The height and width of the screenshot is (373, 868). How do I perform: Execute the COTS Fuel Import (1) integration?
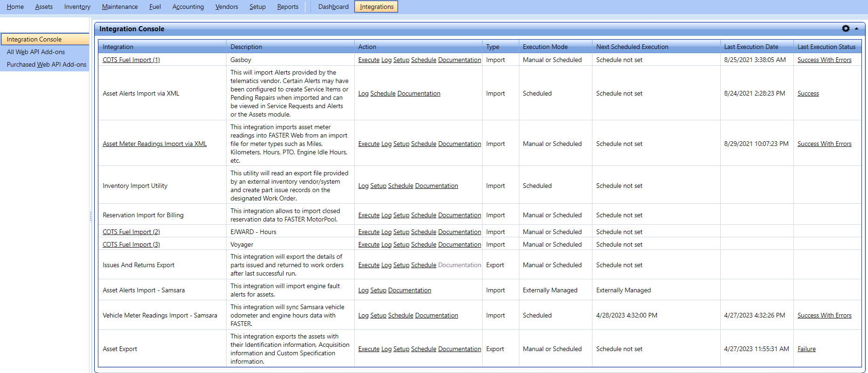point(369,60)
